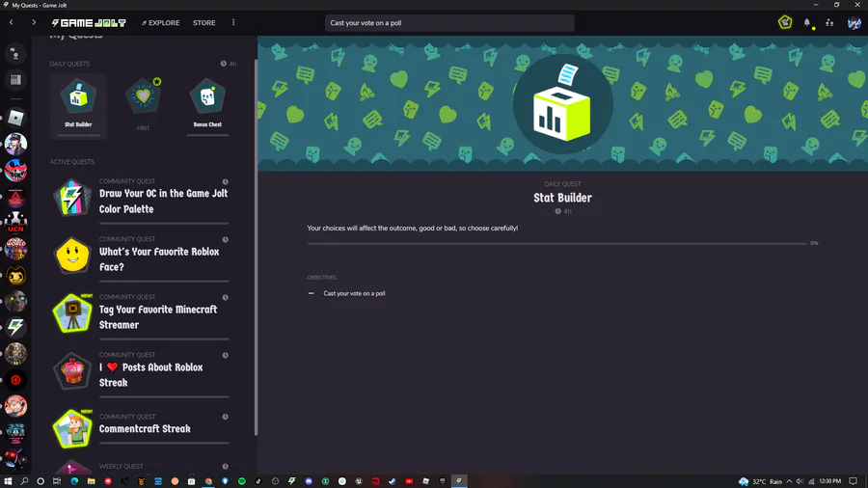Click the search field

point(449,23)
